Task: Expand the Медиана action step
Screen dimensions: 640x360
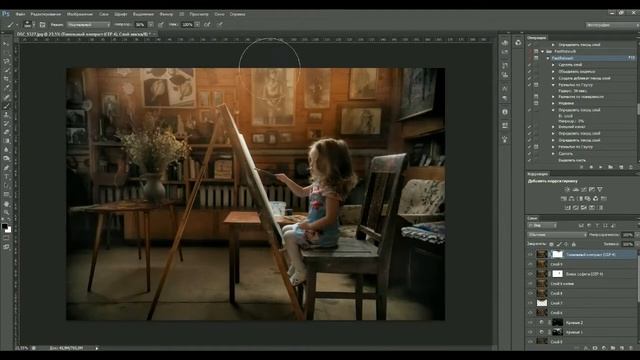Action: click(553, 103)
